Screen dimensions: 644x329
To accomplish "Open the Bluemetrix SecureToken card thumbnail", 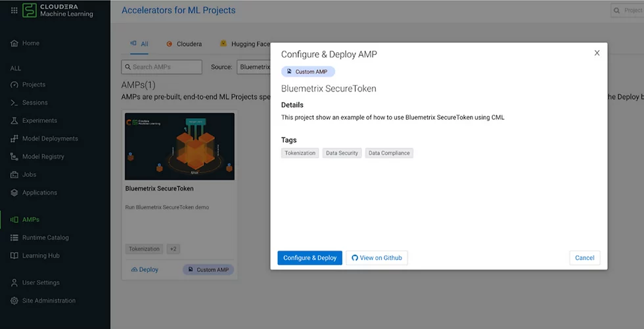I will pyautogui.click(x=179, y=146).
